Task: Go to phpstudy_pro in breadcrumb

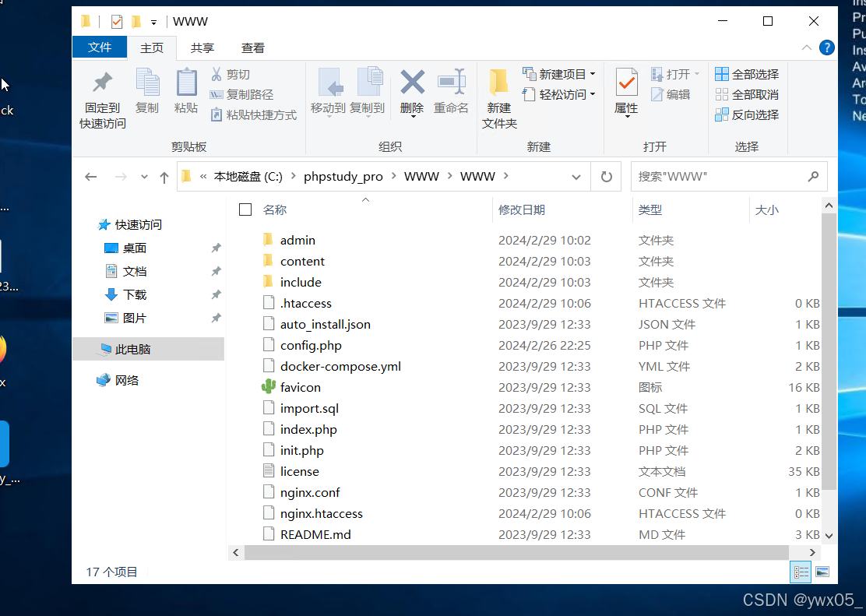Action: [x=343, y=177]
